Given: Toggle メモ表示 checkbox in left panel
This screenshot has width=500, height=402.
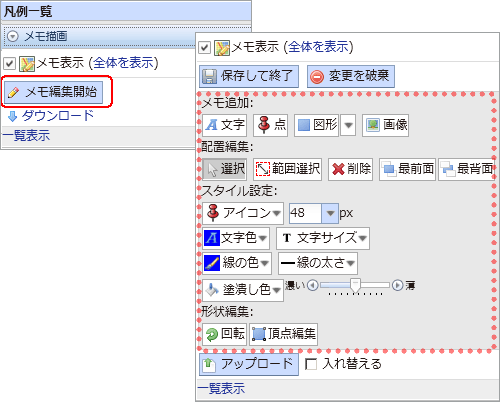Looking at the screenshot, I should tap(9, 63).
